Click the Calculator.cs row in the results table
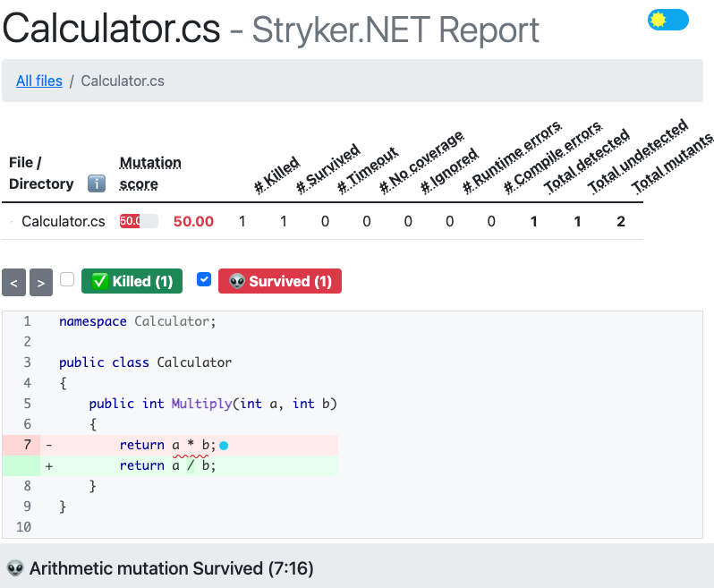Viewport: 714px width, 588px height. pyautogui.click(x=322, y=221)
